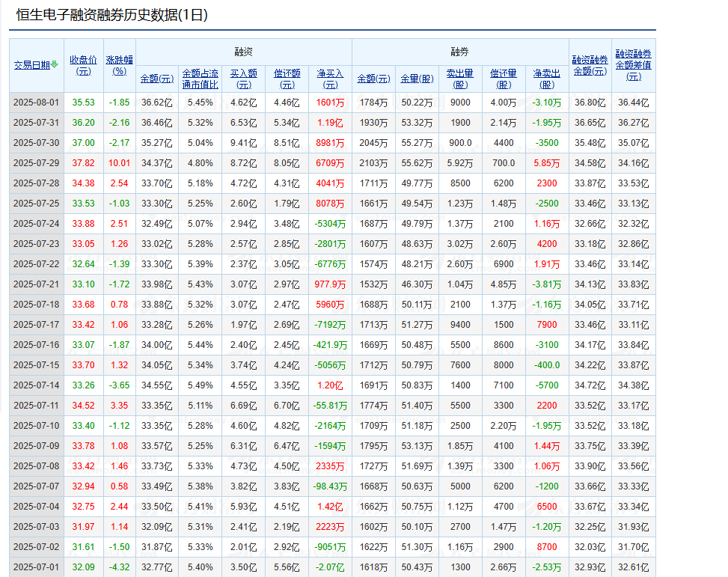Screen dimensions: 728x577
Task: Click change percentage 10.01
Action: pos(119,163)
